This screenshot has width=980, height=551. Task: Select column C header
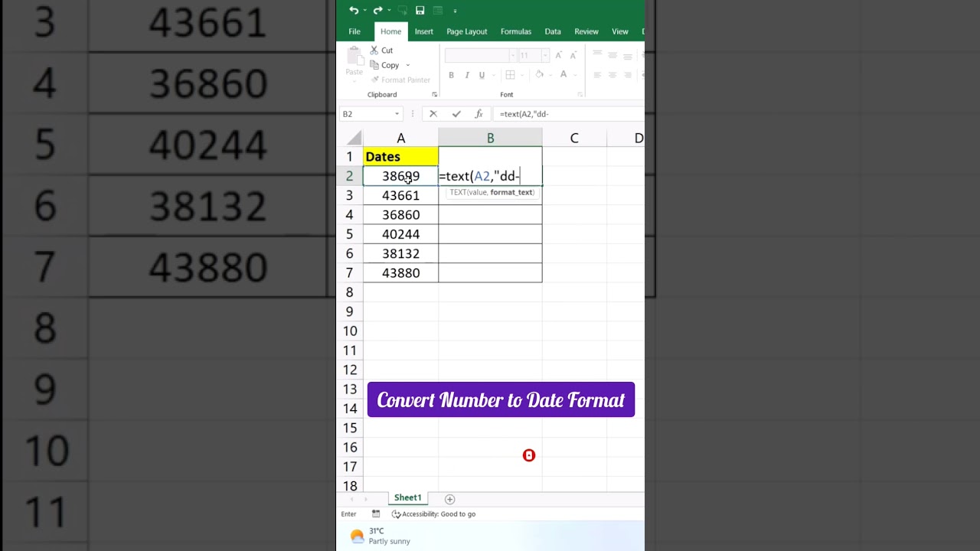coord(574,139)
